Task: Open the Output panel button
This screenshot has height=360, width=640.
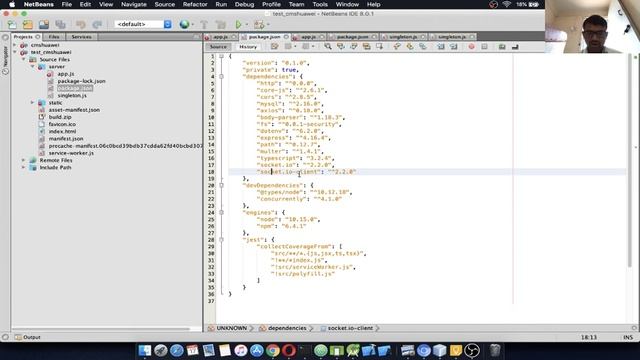Action: tap(28, 337)
